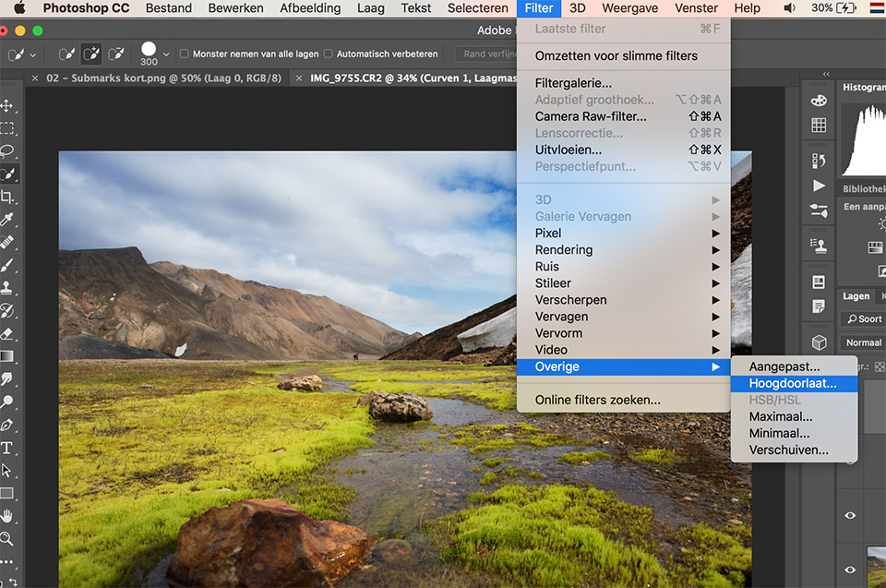Open the Afbeelding menu

coord(310,8)
